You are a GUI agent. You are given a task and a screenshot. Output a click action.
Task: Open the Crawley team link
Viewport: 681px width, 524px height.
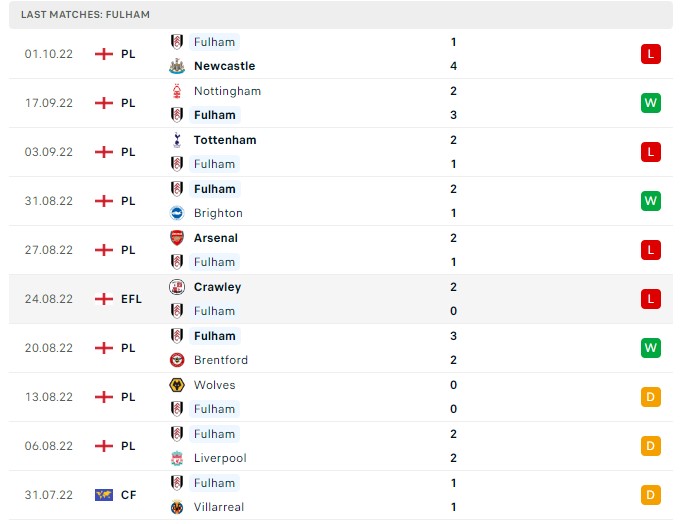click(217, 287)
